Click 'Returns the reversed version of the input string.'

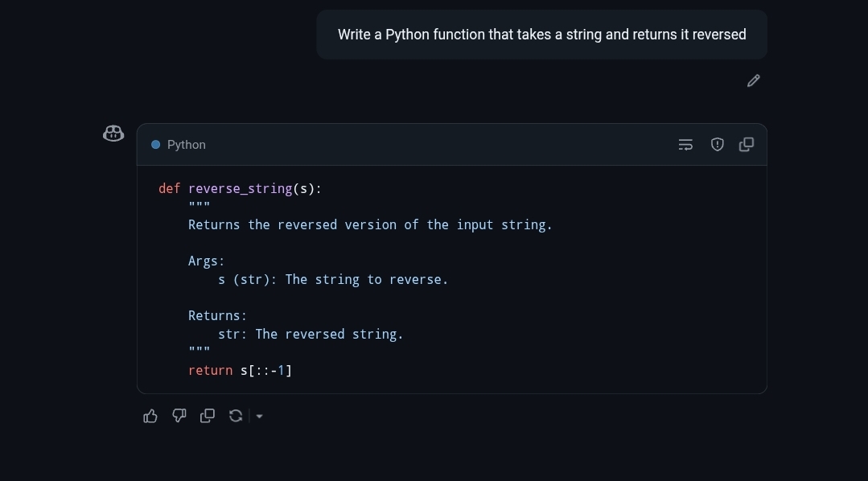(x=370, y=224)
